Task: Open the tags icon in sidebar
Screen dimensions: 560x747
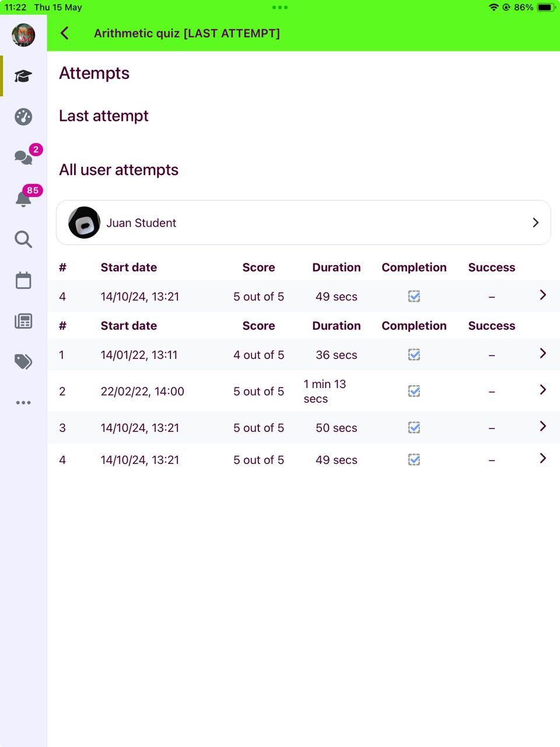Action: pos(23,362)
